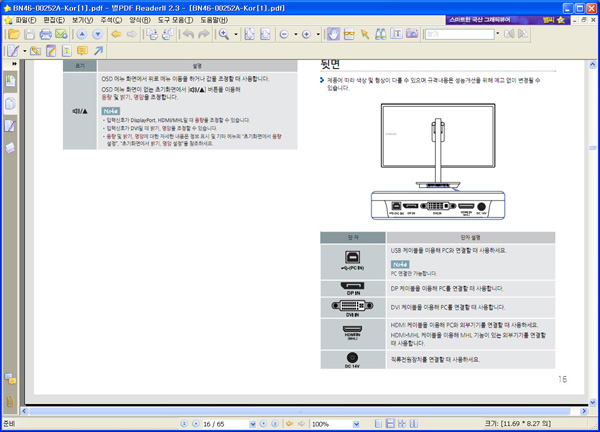Click the Undo arrow icon
600x432 pixels.
pyautogui.click(x=188, y=34)
